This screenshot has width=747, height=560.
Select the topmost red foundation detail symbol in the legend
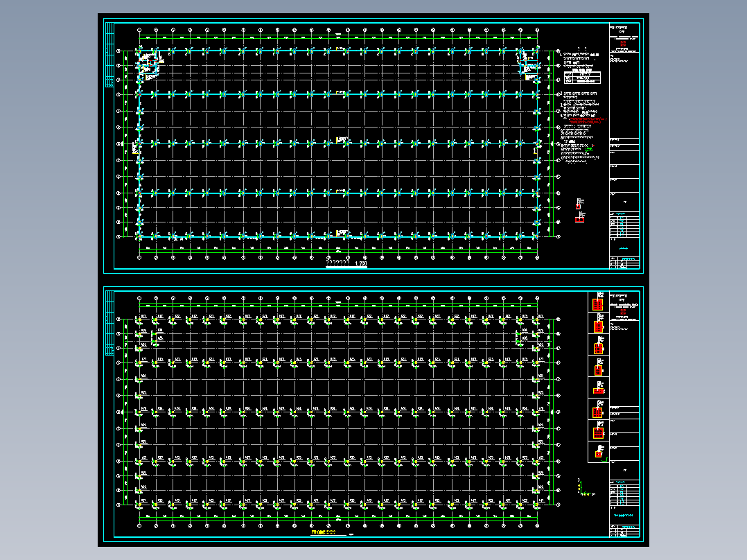(597, 304)
